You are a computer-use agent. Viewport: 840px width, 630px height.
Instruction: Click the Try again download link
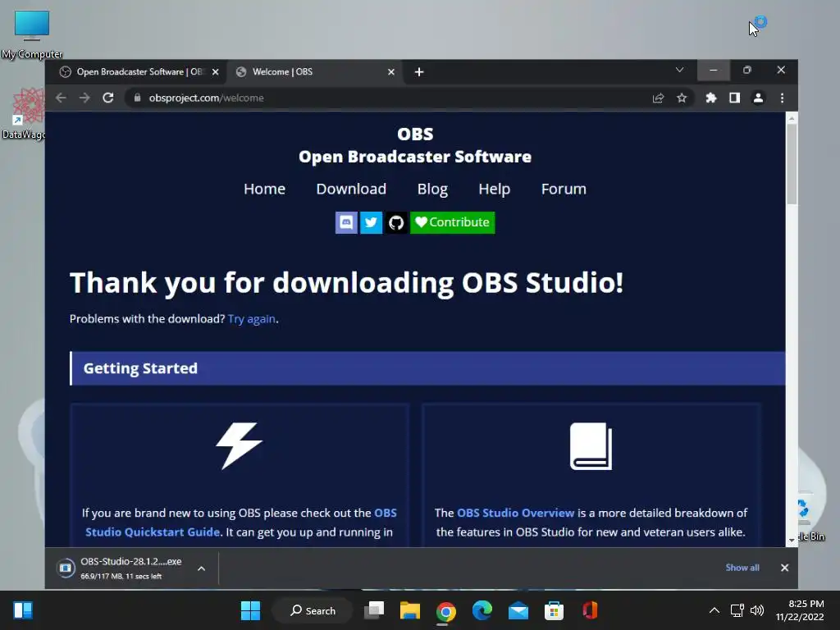tap(251, 319)
